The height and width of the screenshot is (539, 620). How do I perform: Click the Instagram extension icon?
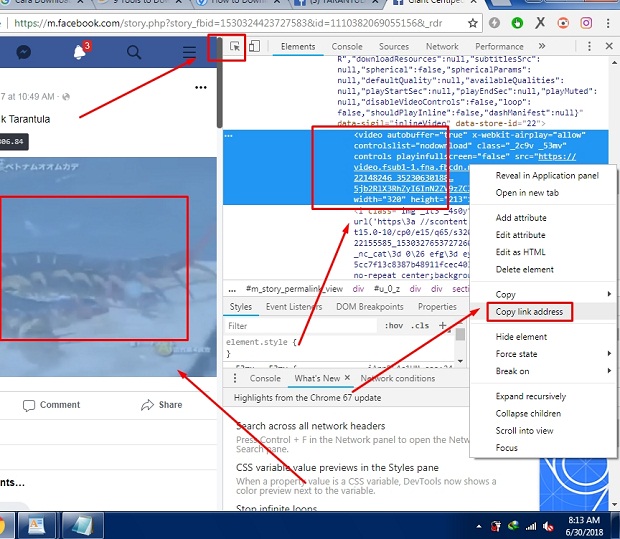point(586,23)
